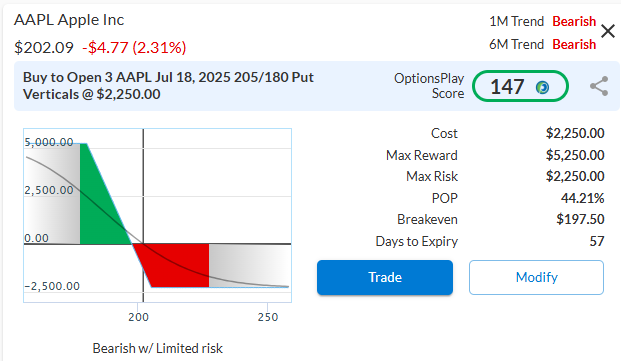This screenshot has width=621, height=361.
Task: Click the green profit region on chart
Action: (x=101, y=206)
